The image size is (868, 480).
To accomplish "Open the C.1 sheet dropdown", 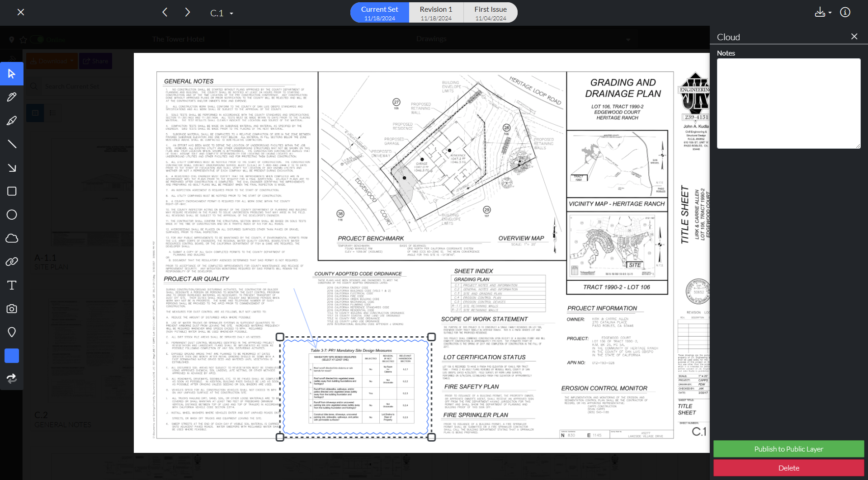I will pyautogui.click(x=222, y=13).
